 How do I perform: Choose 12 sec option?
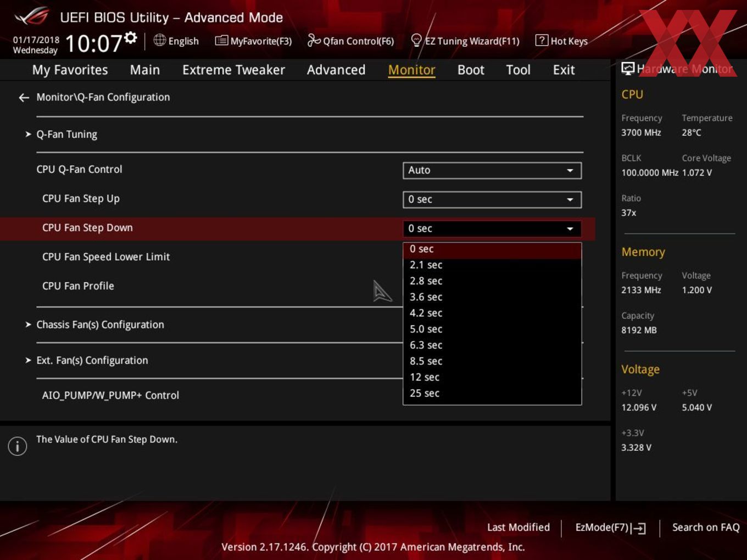pyautogui.click(x=492, y=377)
